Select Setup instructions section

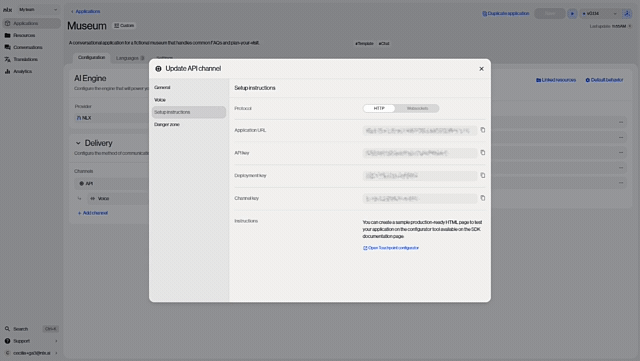pyautogui.click(x=189, y=112)
